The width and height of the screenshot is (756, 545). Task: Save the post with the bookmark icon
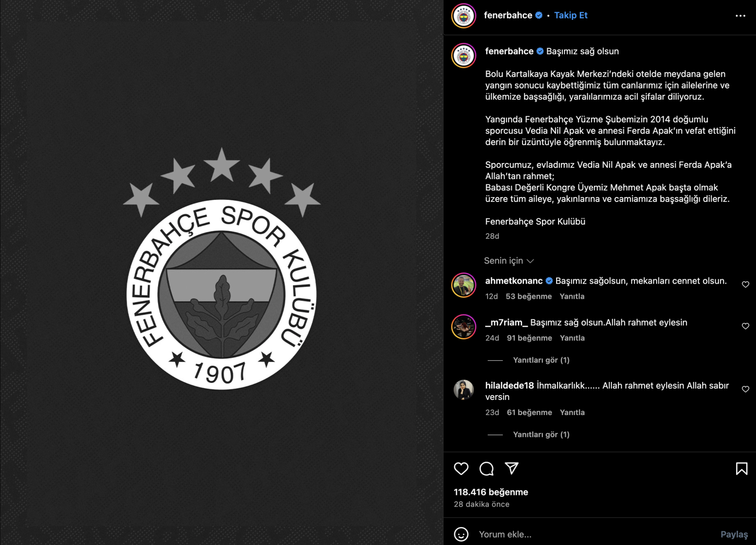tap(742, 468)
